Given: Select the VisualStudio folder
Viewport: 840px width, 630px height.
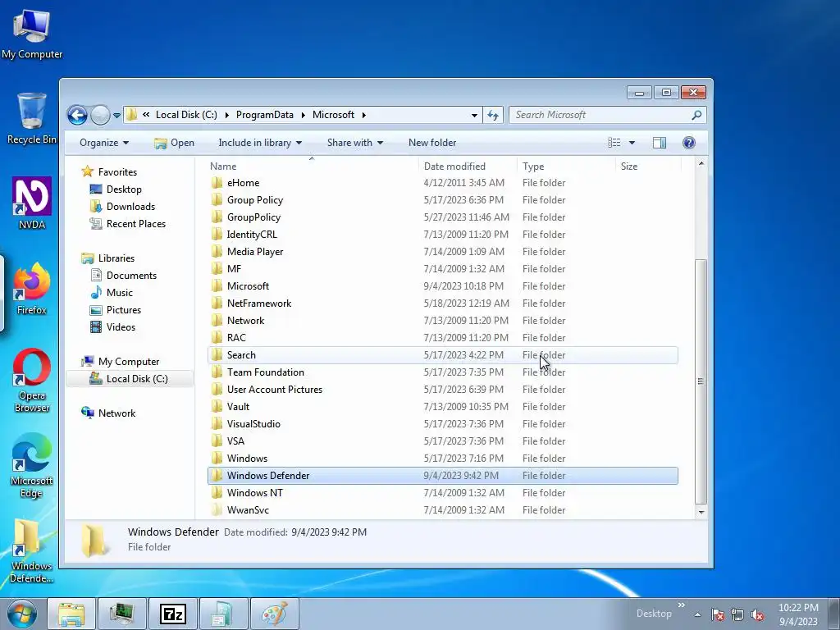Looking at the screenshot, I should click(442, 424).
